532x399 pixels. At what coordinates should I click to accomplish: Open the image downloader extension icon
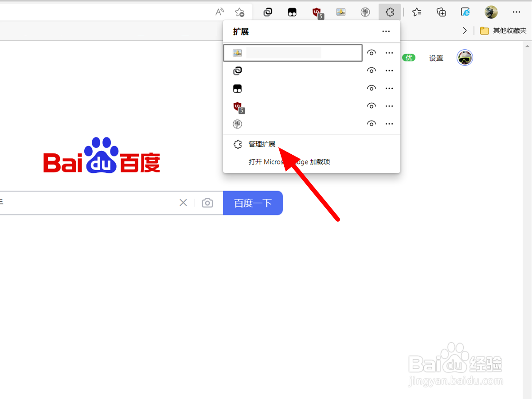coord(340,12)
